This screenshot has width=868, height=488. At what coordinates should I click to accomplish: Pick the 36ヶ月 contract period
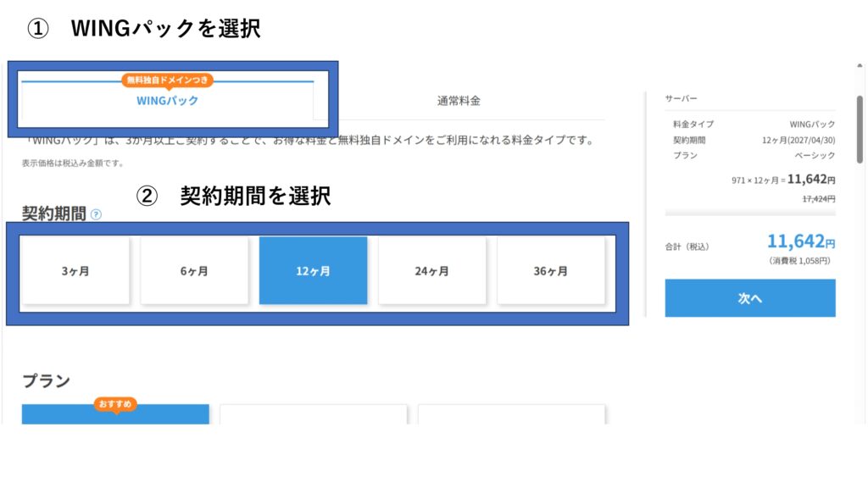tap(550, 271)
